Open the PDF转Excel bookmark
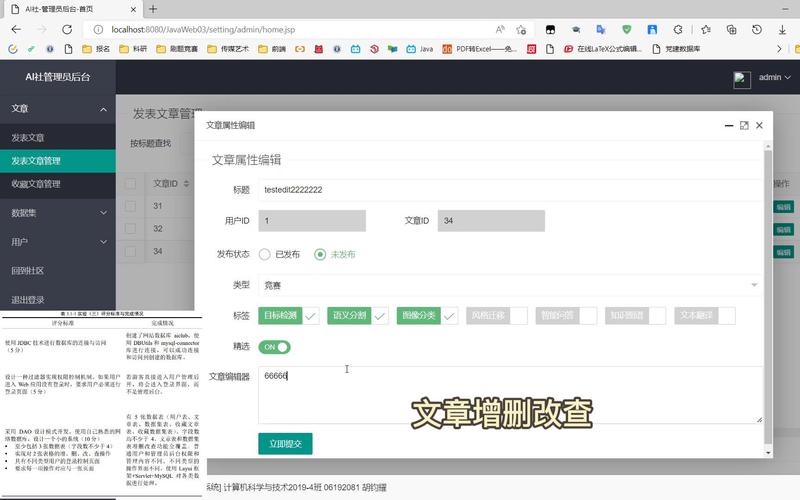 pos(479,49)
